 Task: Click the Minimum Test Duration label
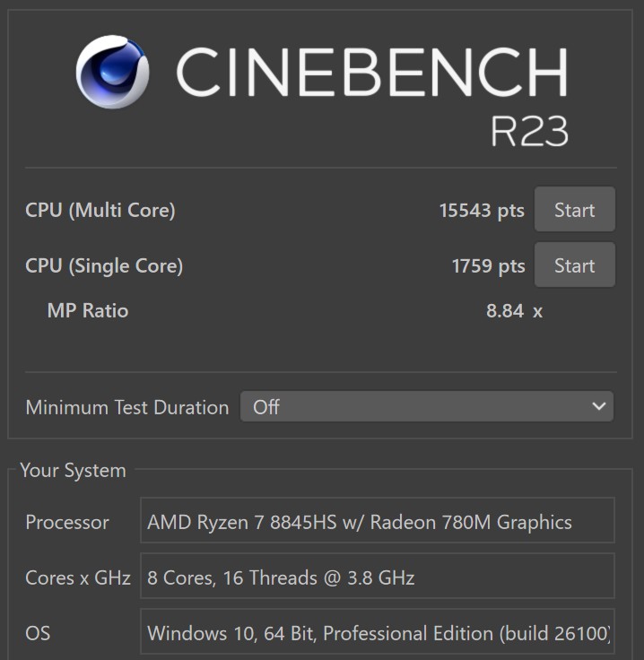[x=127, y=407]
